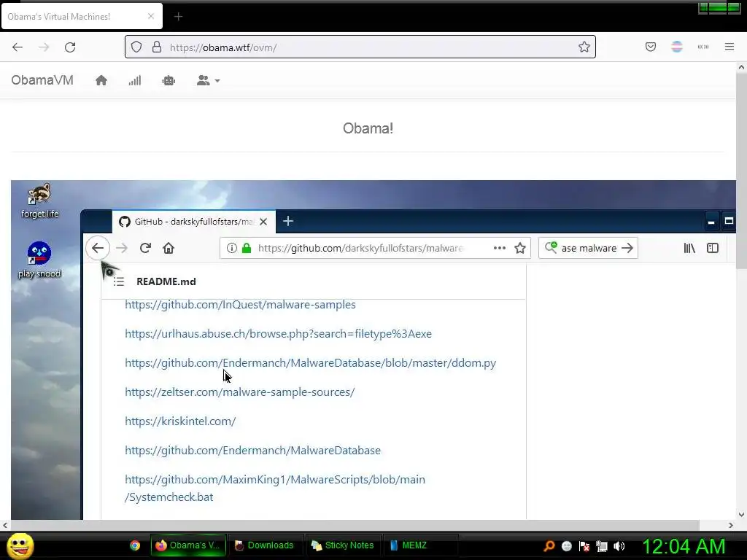Save page to Pocket icon
This screenshot has width=747, height=560.
point(651,47)
